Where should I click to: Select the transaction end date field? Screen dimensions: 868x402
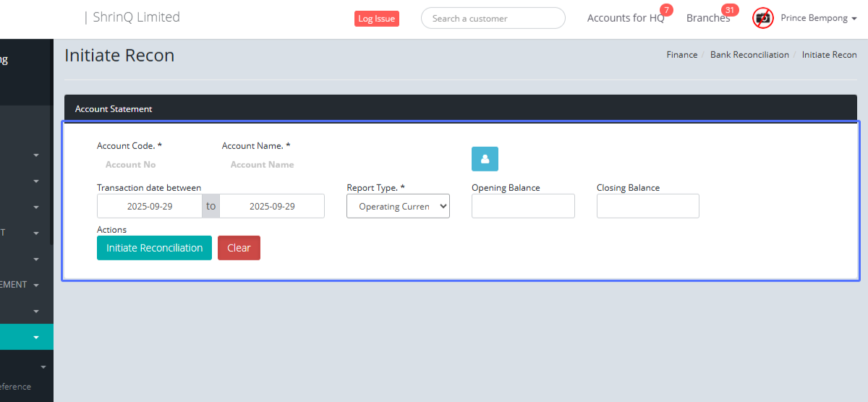272,206
